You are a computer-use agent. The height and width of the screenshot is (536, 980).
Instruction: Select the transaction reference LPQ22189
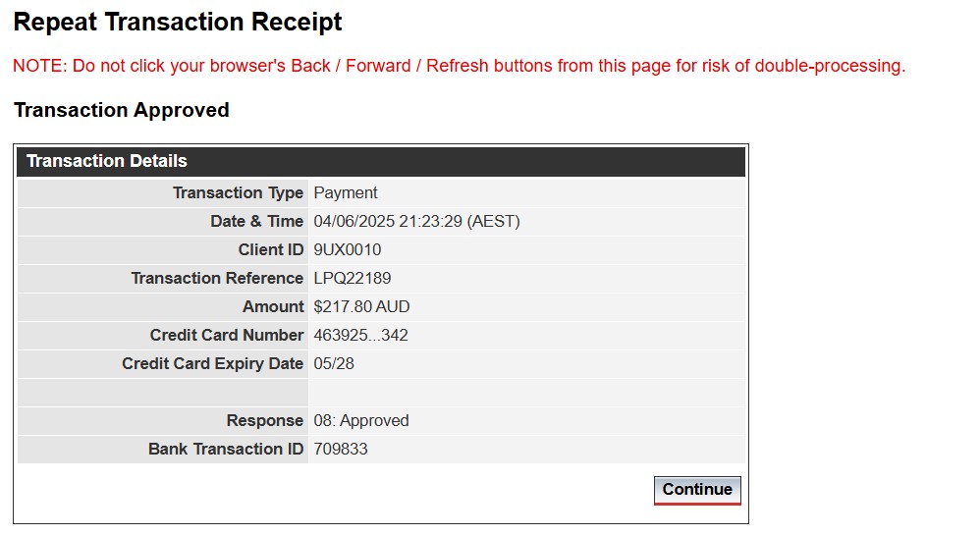click(x=352, y=278)
